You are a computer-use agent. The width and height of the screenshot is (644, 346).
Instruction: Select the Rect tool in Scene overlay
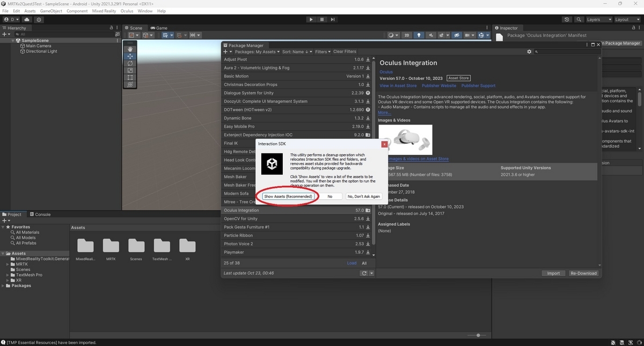(130, 77)
